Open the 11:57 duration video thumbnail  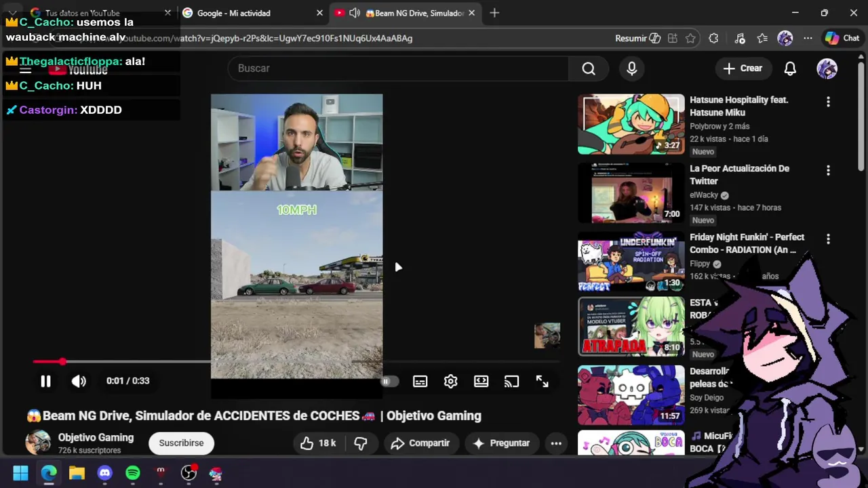point(631,395)
